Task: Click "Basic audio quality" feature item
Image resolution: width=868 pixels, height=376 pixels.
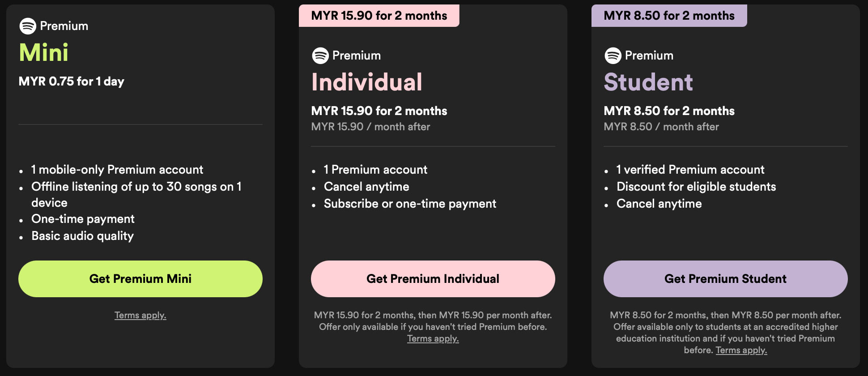Action: click(x=82, y=236)
